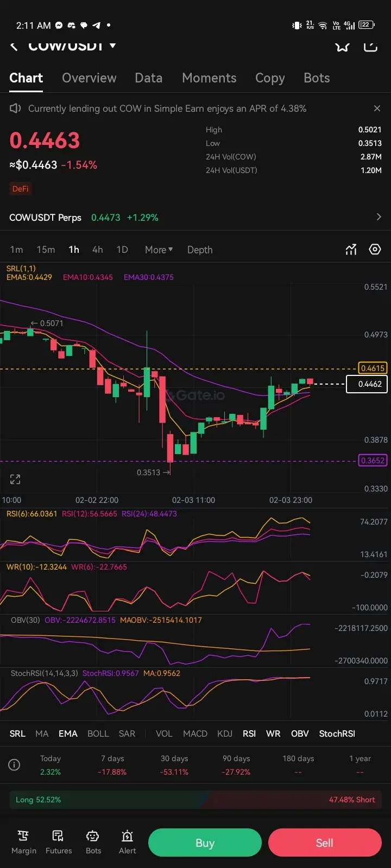Tap the purple 0.3652 price line label
Screen dimensions: 391x868
point(373,461)
